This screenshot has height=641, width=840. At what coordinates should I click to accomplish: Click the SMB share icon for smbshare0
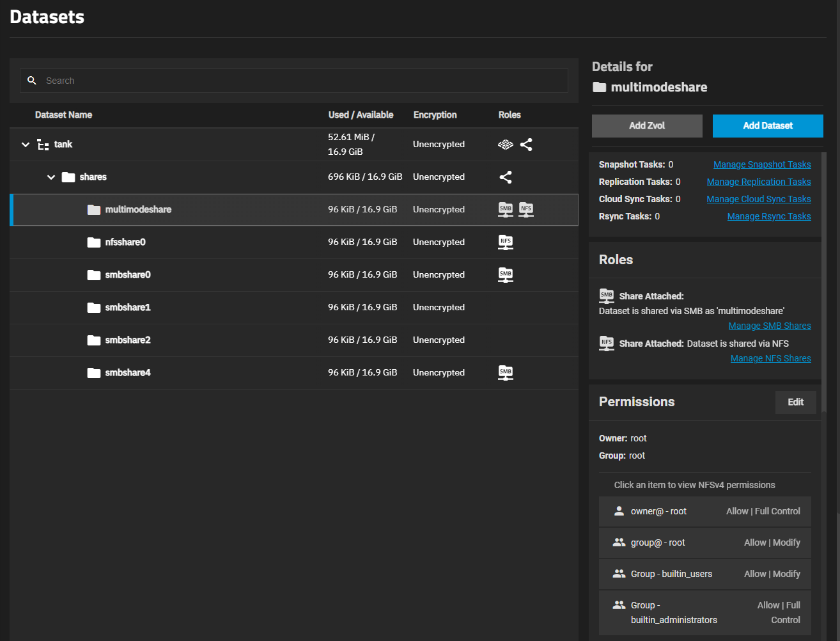[x=505, y=274]
